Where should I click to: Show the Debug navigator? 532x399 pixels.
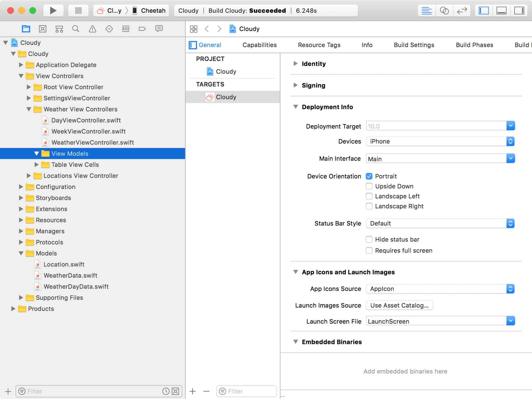tap(126, 29)
